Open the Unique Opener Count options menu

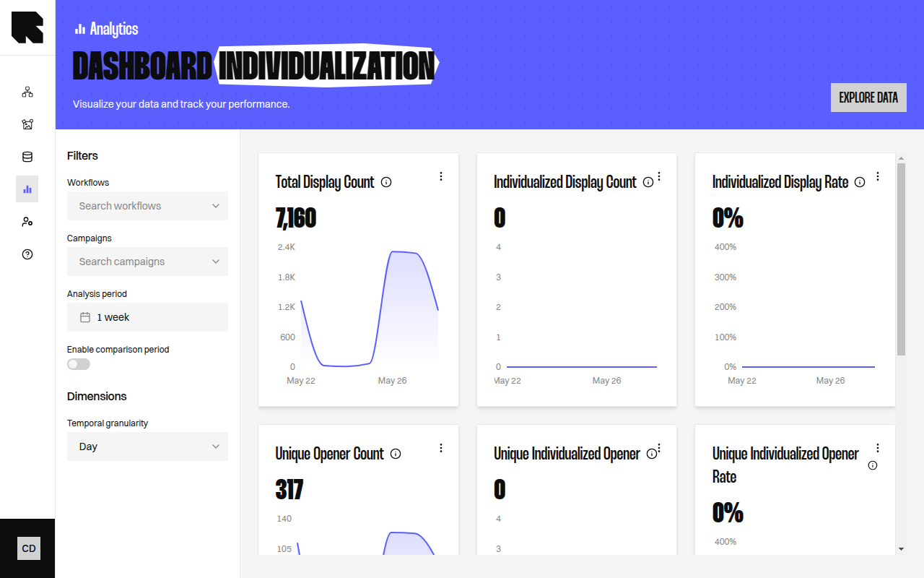(x=441, y=448)
